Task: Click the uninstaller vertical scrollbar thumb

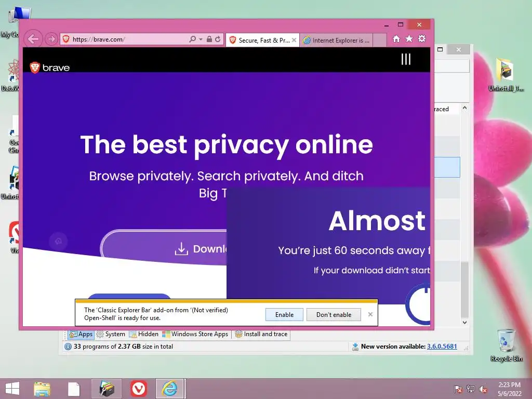Action: pyautogui.click(x=464, y=290)
